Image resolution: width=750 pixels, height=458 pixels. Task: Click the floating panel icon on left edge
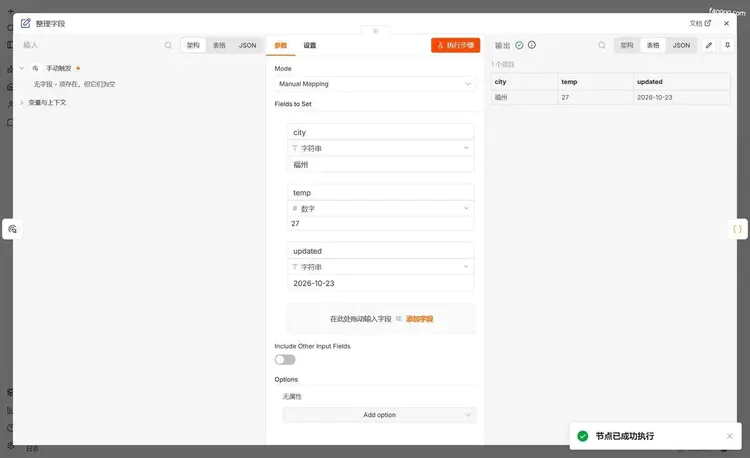tap(12, 229)
